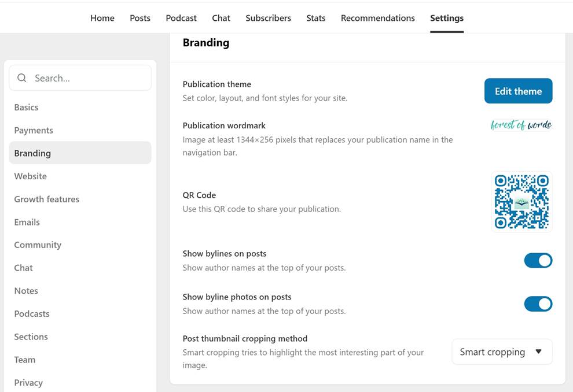This screenshot has height=392, width=573.
Task: Open the Stats page from the navigation
Action: pyautogui.click(x=315, y=18)
